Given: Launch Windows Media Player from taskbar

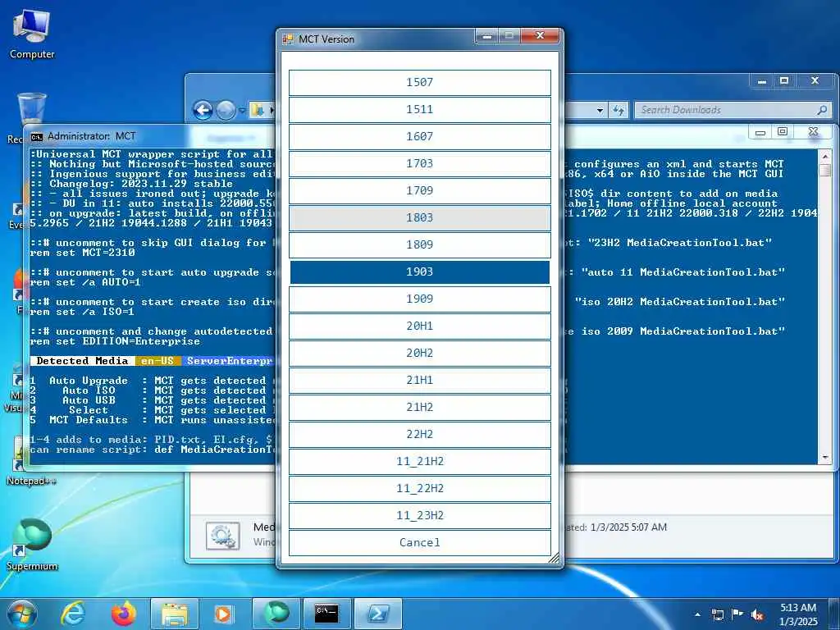Looking at the screenshot, I should (223, 614).
